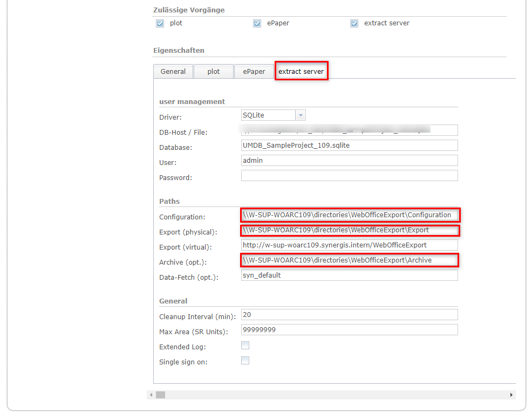
Task: Click the empty Password field
Action: [x=349, y=175]
